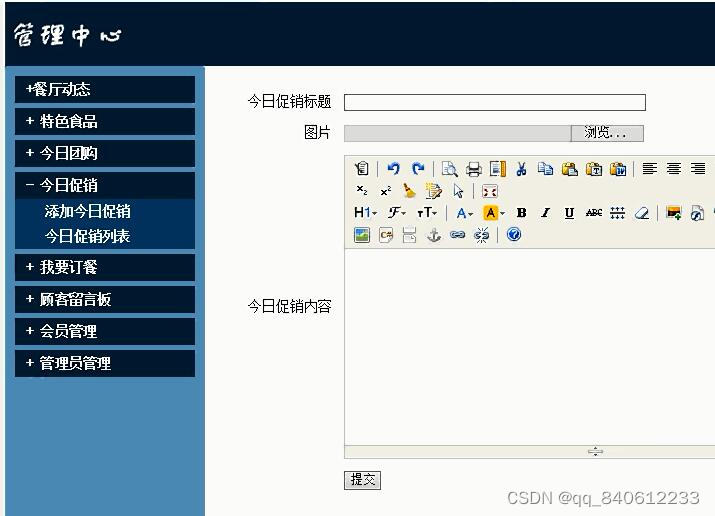Image resolution: width=715 pixels, height=516 pixels.
Task: Toggle strikethrough ABC formatting
Action: pos(594,212)
